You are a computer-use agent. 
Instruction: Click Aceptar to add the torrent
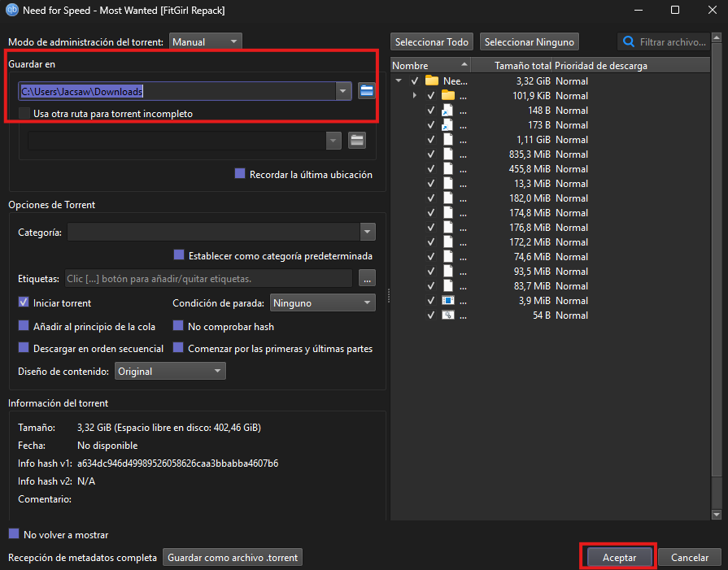point(619,558)
